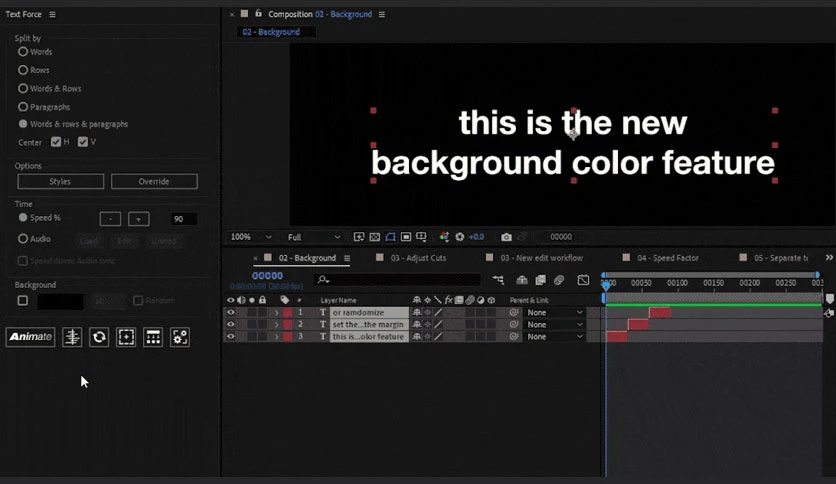Click the timeline layer search field
This screenshot has width=836, height=484.
399,279
